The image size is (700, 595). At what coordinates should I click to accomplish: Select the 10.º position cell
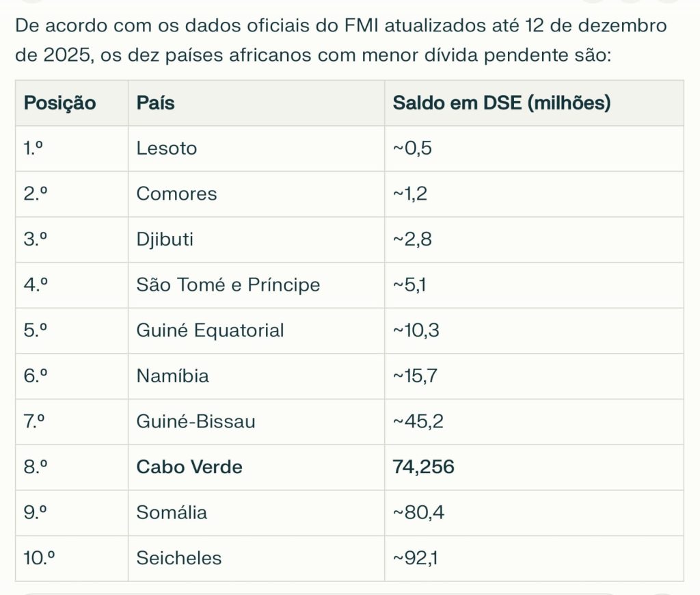39,558
